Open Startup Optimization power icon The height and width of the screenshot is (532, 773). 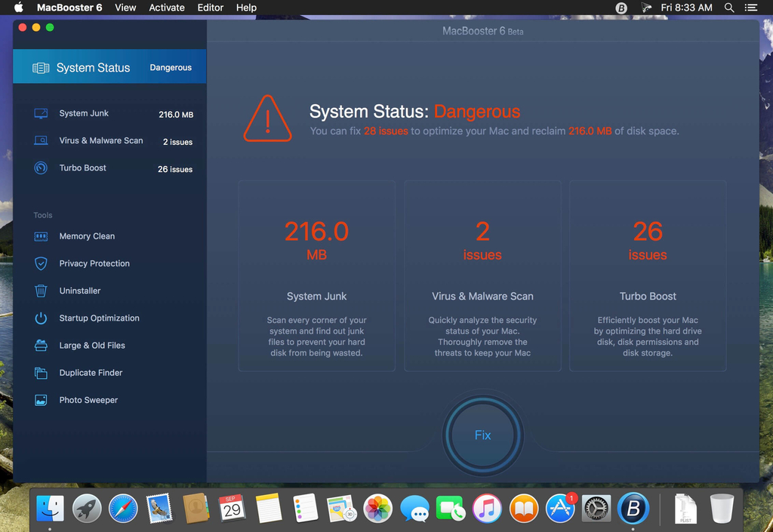99,318
